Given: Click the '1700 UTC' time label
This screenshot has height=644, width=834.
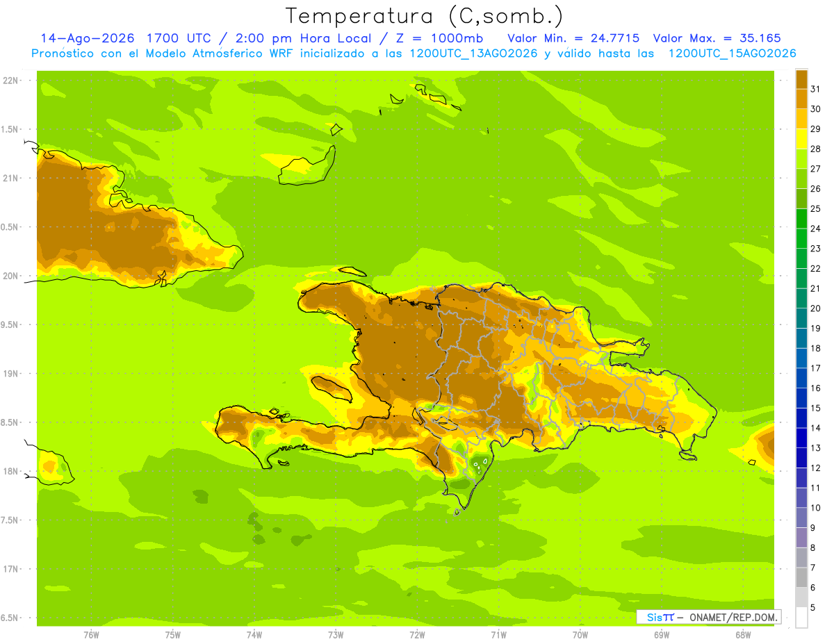Looking at the screenshot, I should point(179,38).
